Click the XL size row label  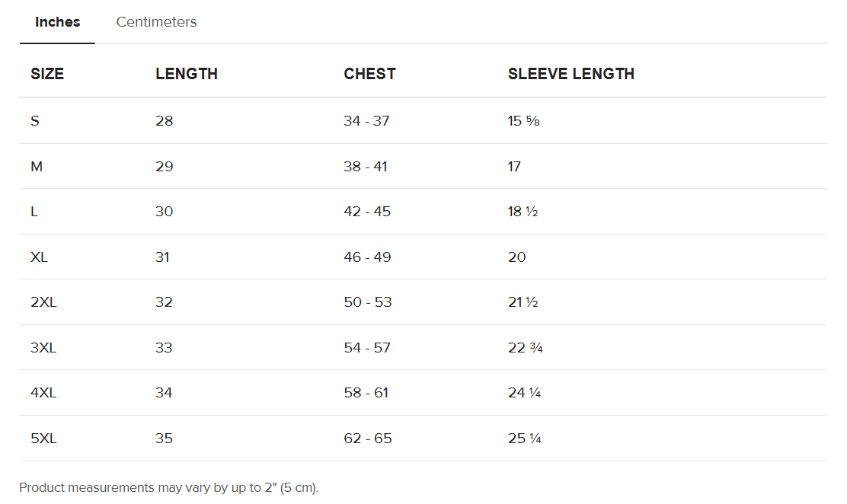(x=39, y=257)
